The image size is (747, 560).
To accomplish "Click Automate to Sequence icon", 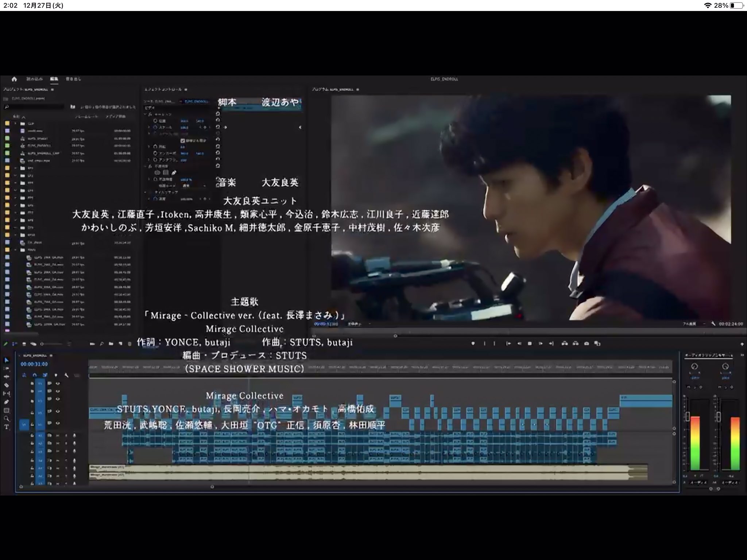I will 92,343.
